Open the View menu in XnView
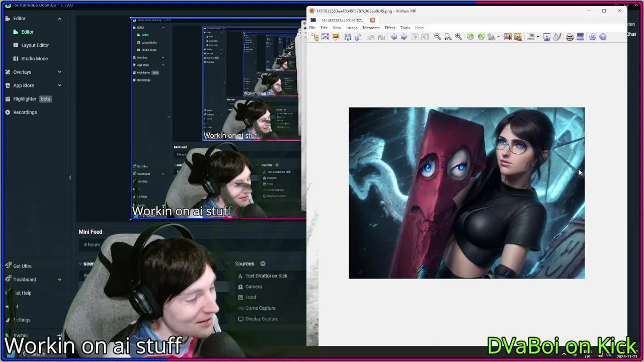644x362 pixels. tap(337, 28)
